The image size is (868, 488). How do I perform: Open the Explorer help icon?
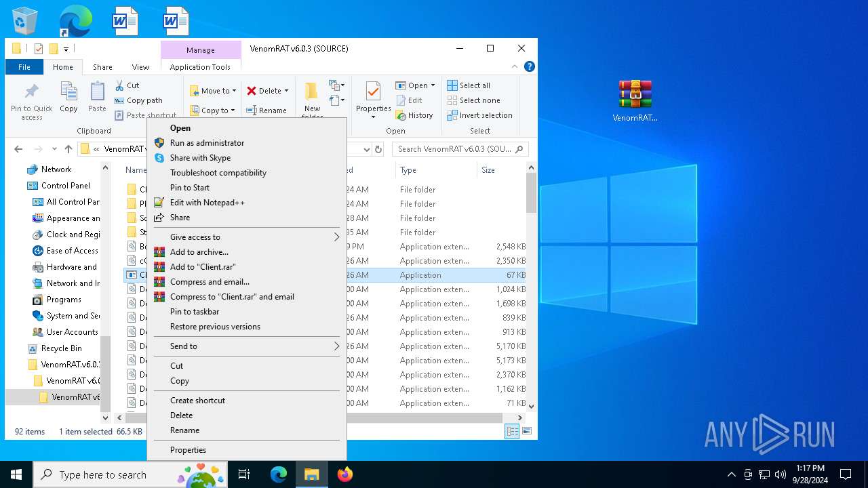(530, 66)
